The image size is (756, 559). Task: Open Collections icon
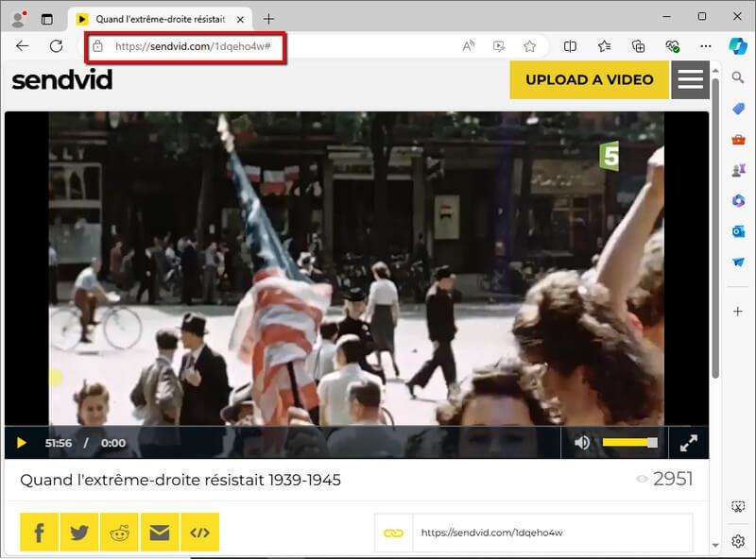638,46
